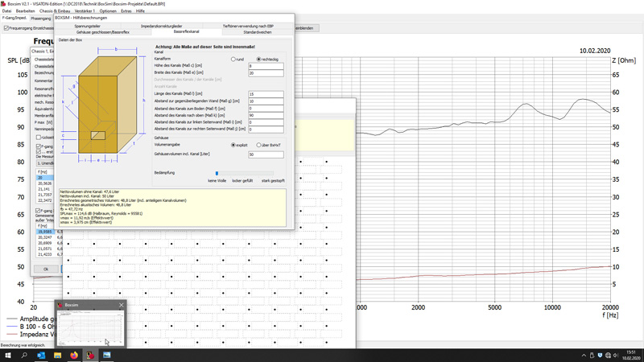Toggle 'Frequenzgang Einzelchassis' checkbox
The width and height of the screenshot is (644, 362).
(x=6, y=28)
